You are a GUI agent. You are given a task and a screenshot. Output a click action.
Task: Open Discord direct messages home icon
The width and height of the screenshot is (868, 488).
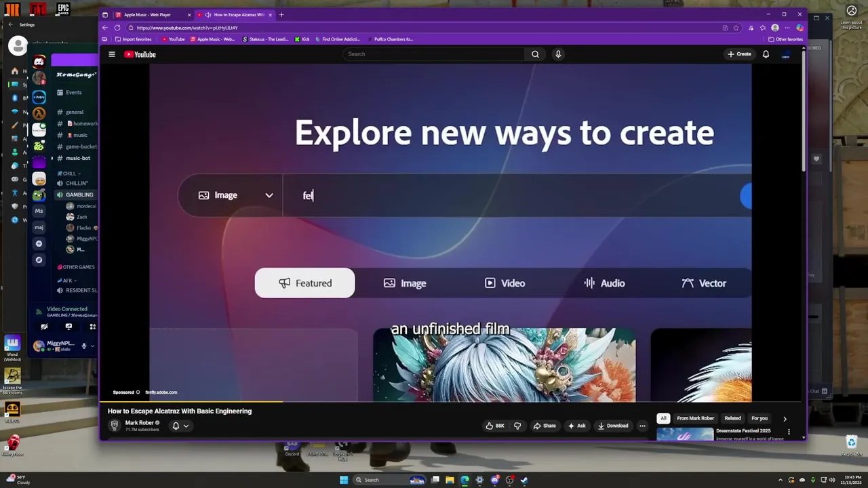click(39, 62)
